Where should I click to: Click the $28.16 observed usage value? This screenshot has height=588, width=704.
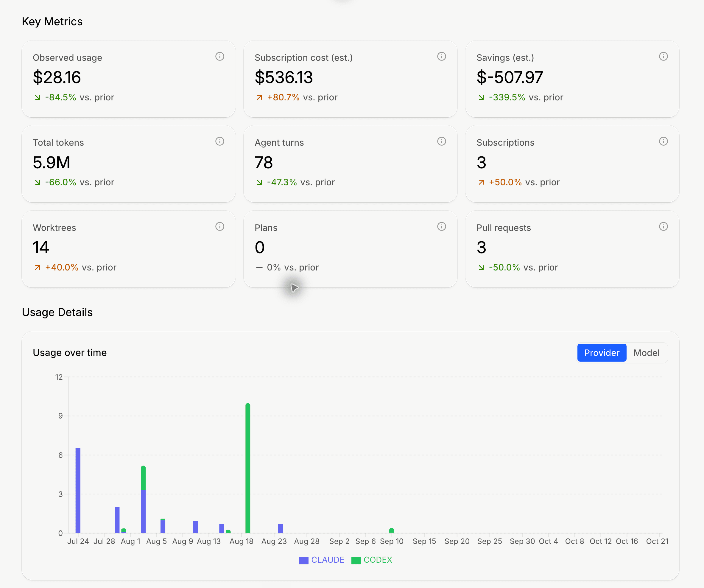pyautogui.click(x=57, y=77)
